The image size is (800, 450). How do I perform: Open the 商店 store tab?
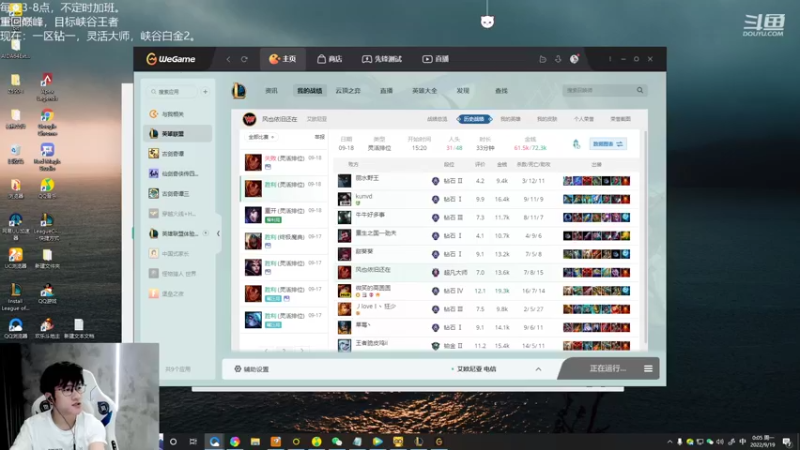(x=329, y=59)
